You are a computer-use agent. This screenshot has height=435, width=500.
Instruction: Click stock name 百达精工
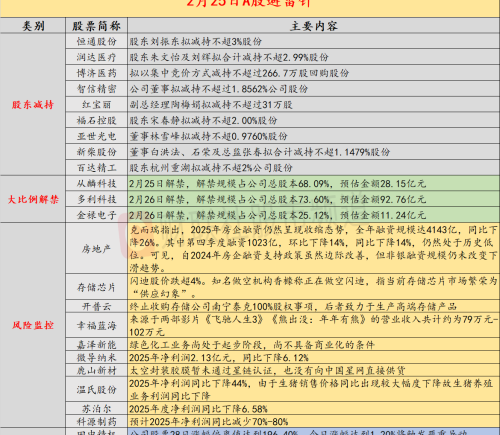tap(96, 168)
